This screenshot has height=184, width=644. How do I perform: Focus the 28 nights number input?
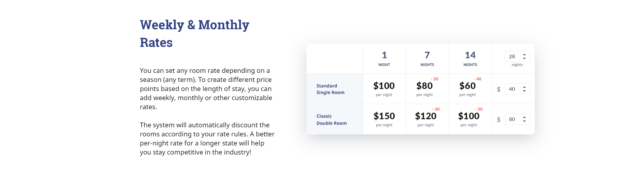click(517, 56)
